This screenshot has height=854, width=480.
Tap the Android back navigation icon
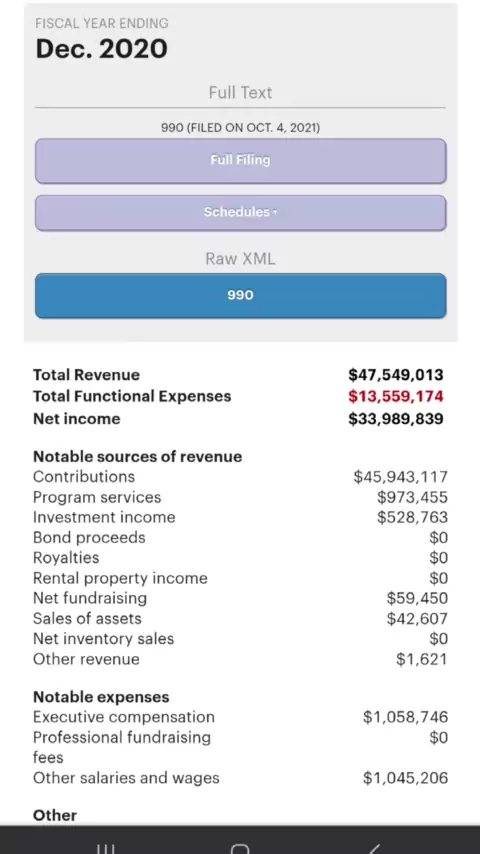point(374,849)
